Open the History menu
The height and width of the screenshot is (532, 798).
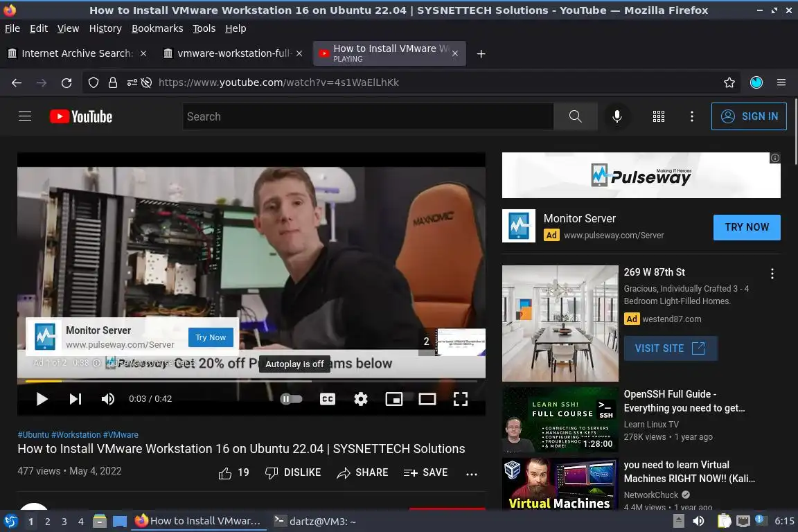(x=105, y=28)
